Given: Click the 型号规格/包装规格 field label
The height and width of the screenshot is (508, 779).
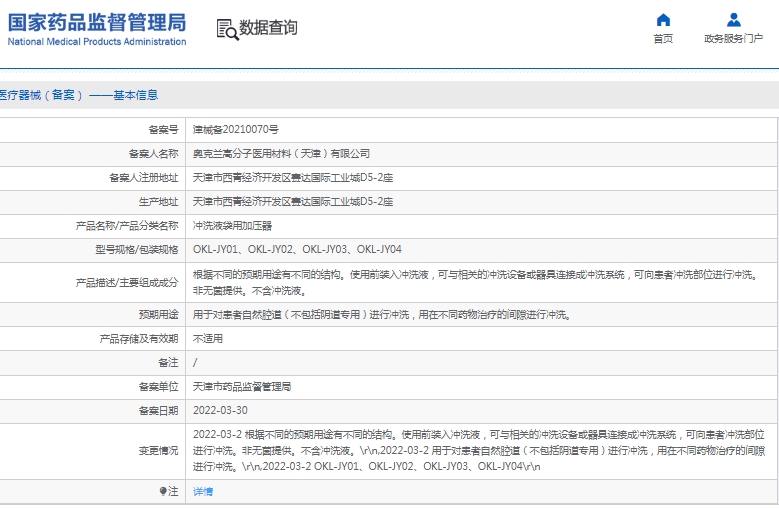Looking at the screenshot, I should [137, 249].
